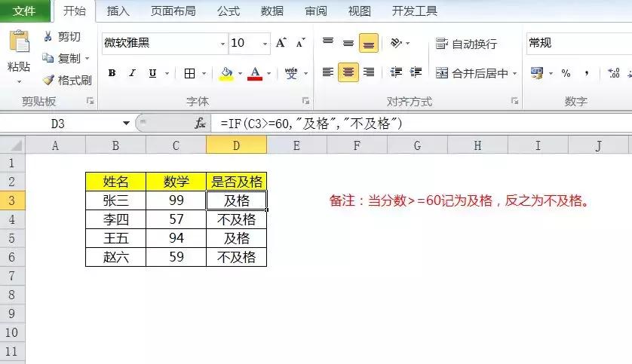Expand paste options arrow under 粘贴
The image size is (632, 364).
click(19, 81)
